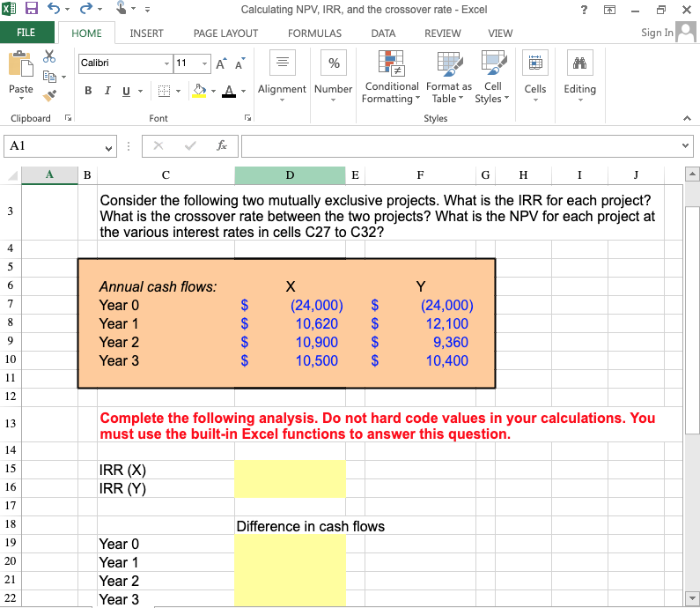Click the vertical scrollbar up arrow

pyautogui.click(x=692, y=174)
